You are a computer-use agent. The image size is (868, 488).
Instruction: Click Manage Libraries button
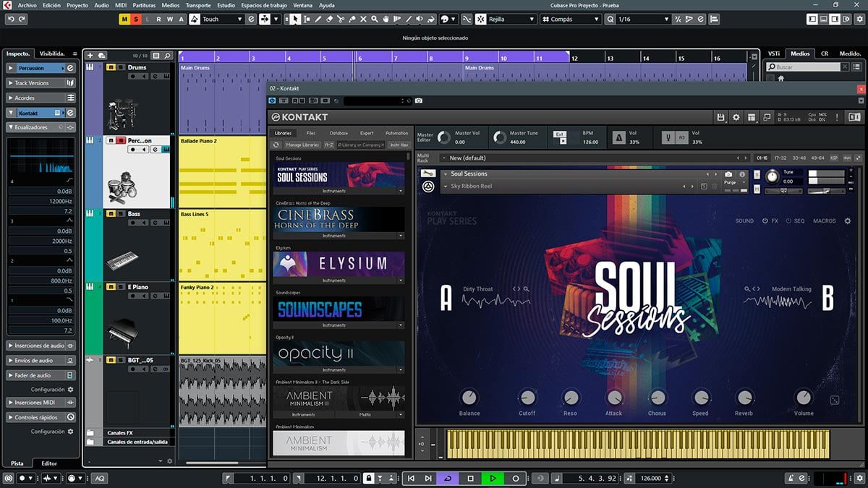point(302,145)
